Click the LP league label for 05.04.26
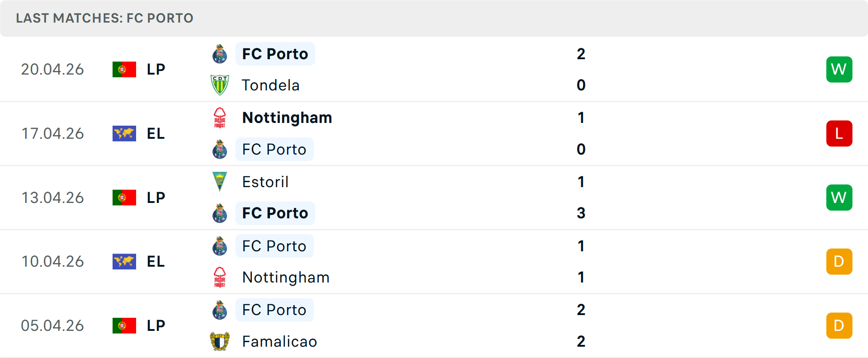 pyautogui.click(x=156, y=325)
